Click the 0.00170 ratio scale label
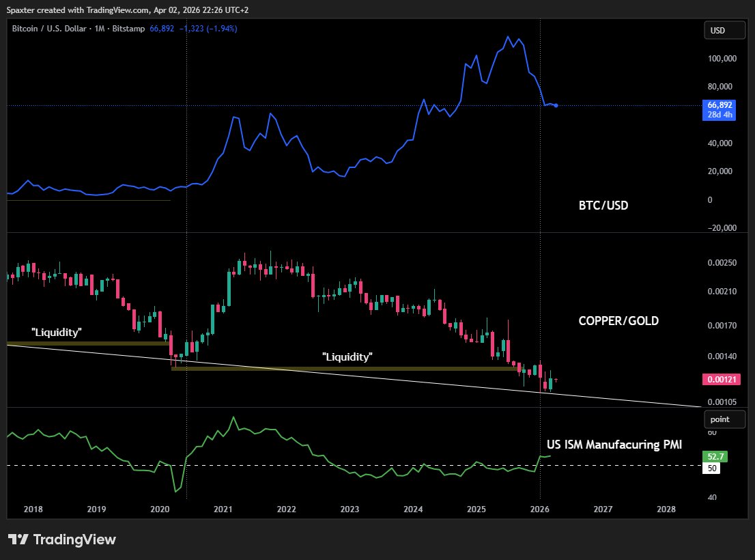This screenshot has width=755, height=560. click(722, 326)
